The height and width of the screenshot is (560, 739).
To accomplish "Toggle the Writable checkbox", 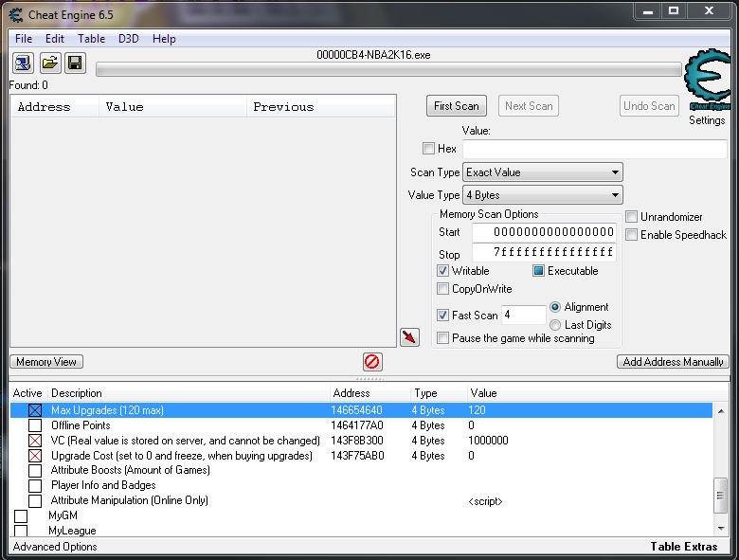I will click(442, 271).
